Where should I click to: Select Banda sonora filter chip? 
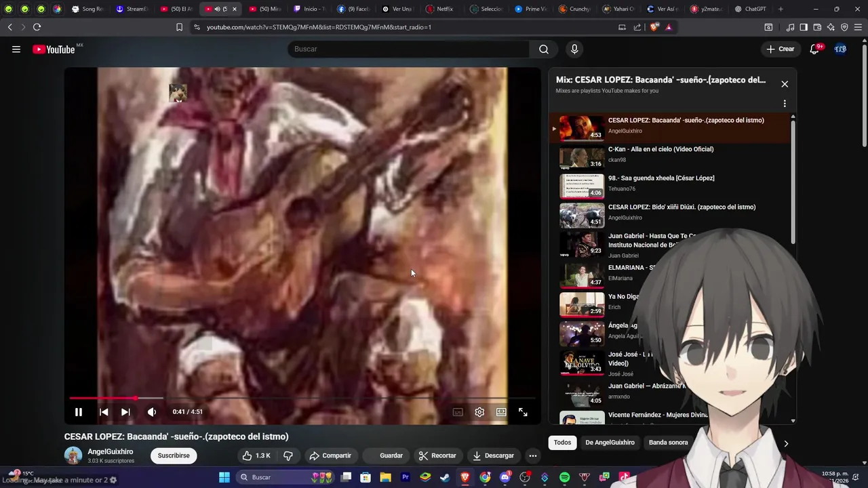(668, 443)
